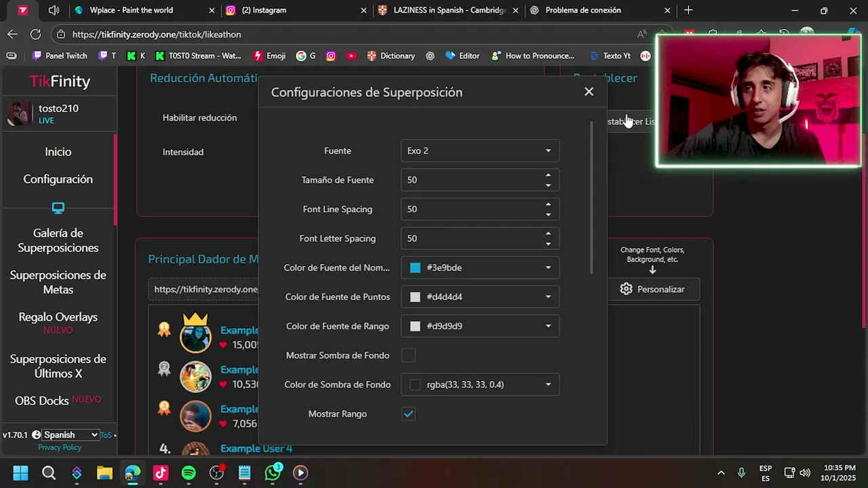Click the tab audio speaker icon
Image resolution: width=868 pixels, height=488 pixels.
click(x=54, y=10)
